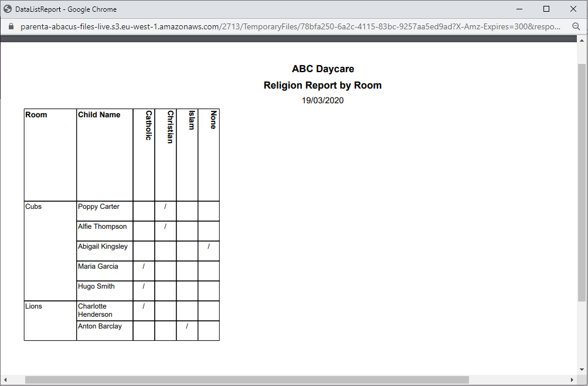The width and height of the screenshot is (588, 386).
Task: Click the window title DataListReport - Google Chrome
Action: pos(66,9)
